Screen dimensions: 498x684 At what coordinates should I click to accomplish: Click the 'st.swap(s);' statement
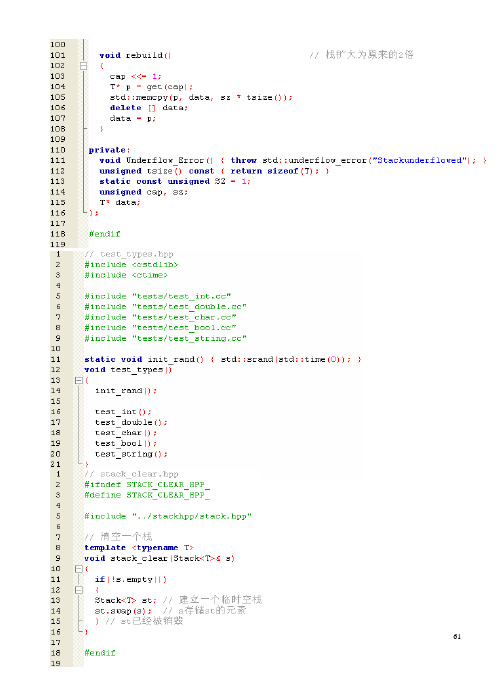click(x=123, y=611)
